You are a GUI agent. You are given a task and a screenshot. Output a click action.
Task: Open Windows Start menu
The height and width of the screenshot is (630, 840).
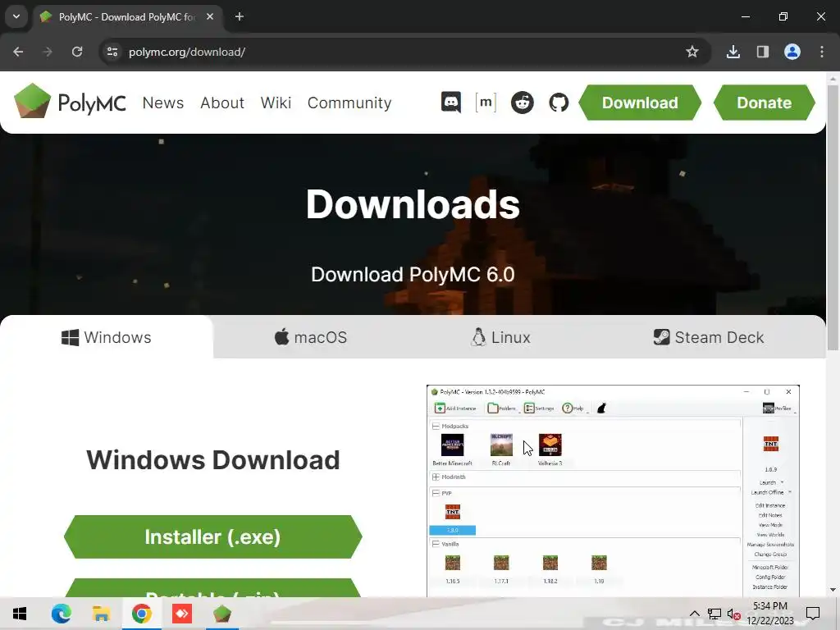pos(20,614)
